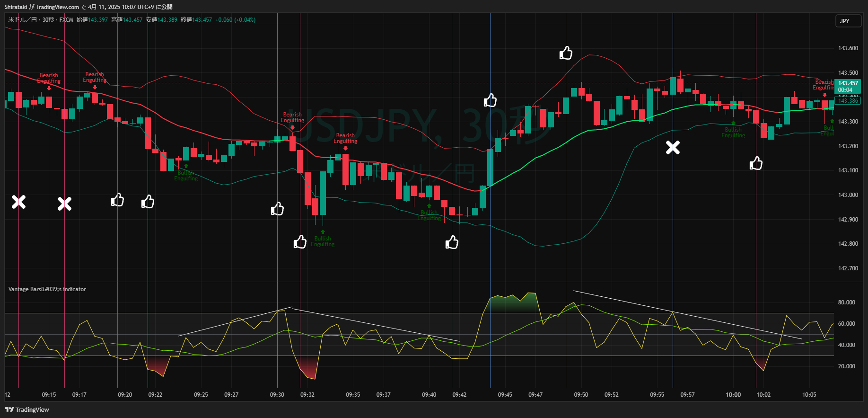Click the 09:15 time axis label
This screenshot has height=418, width=868.
tap(49, 395)
